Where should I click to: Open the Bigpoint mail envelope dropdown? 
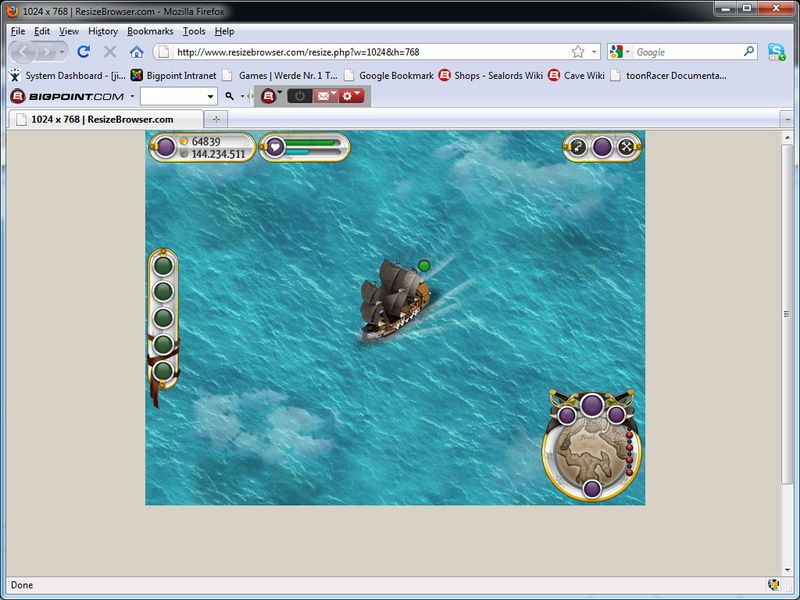(326, 96)
